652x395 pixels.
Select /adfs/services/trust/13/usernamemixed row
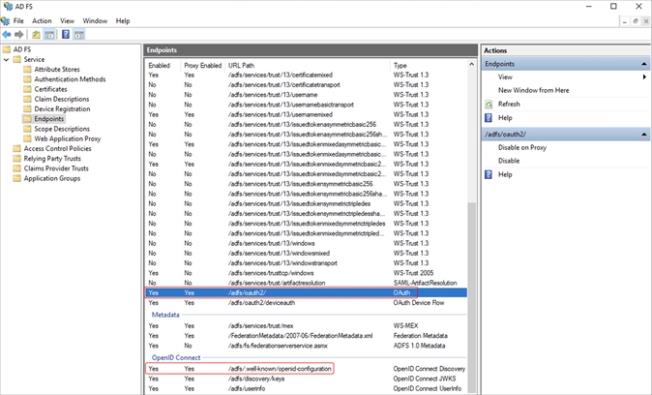click(x=306, y=115)
